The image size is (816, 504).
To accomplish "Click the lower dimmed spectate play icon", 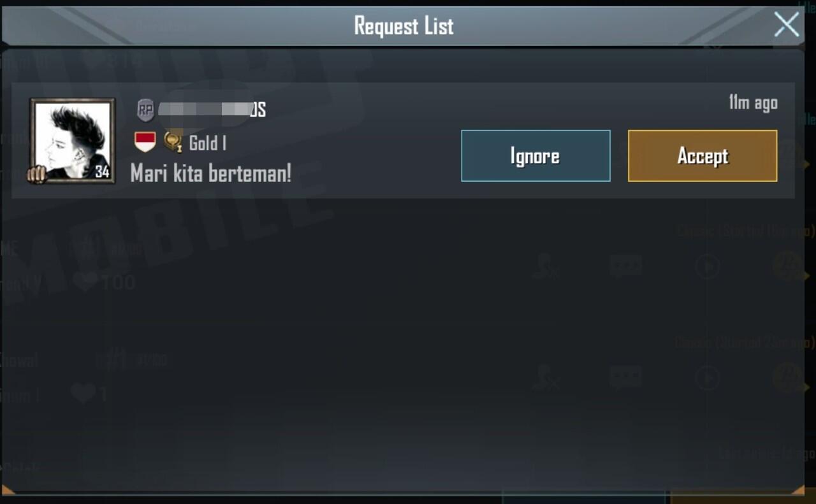I will [x=708, y=378].
